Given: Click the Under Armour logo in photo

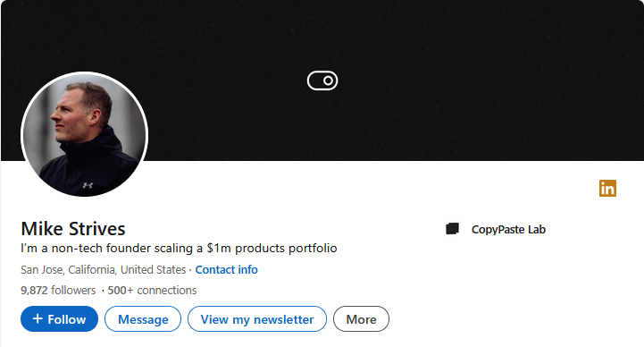Looking at the screenshot, I should (88, 185).
